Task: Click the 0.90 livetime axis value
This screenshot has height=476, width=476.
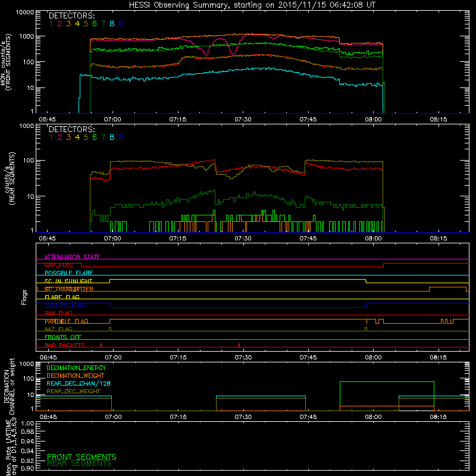Action: (x=27, y=468)
